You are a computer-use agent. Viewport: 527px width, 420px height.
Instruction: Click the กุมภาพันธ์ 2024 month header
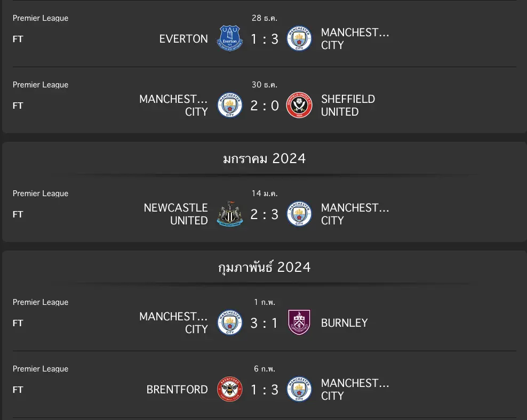265,267
